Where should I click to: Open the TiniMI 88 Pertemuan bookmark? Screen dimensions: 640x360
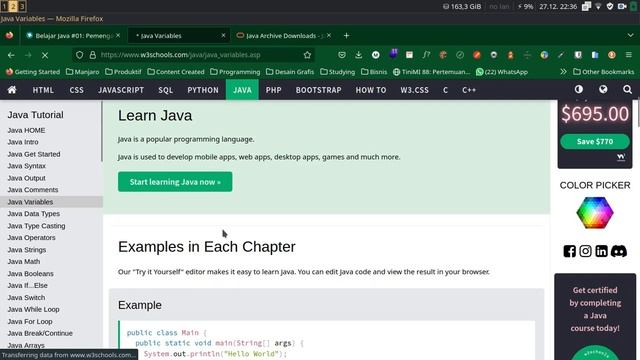431,72
